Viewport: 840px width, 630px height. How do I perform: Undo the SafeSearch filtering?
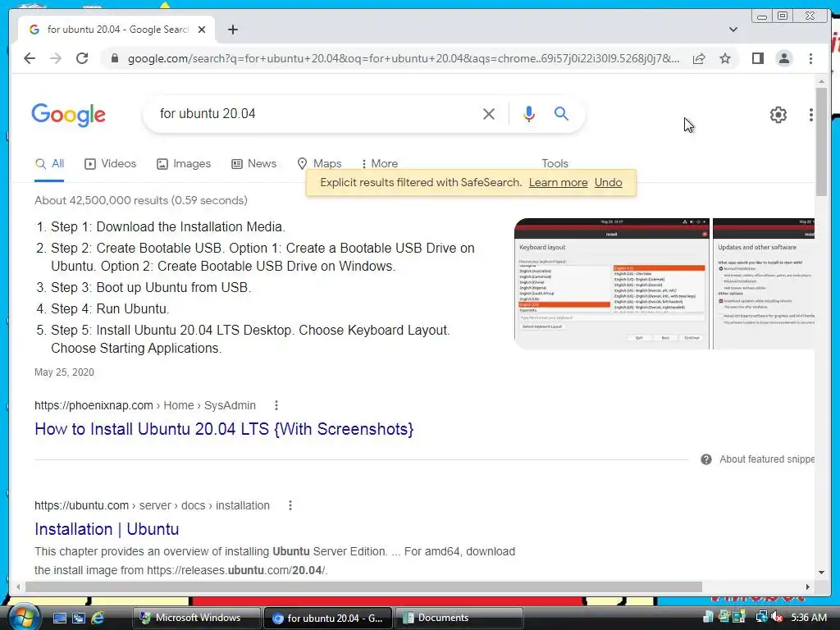coord(608,183)
